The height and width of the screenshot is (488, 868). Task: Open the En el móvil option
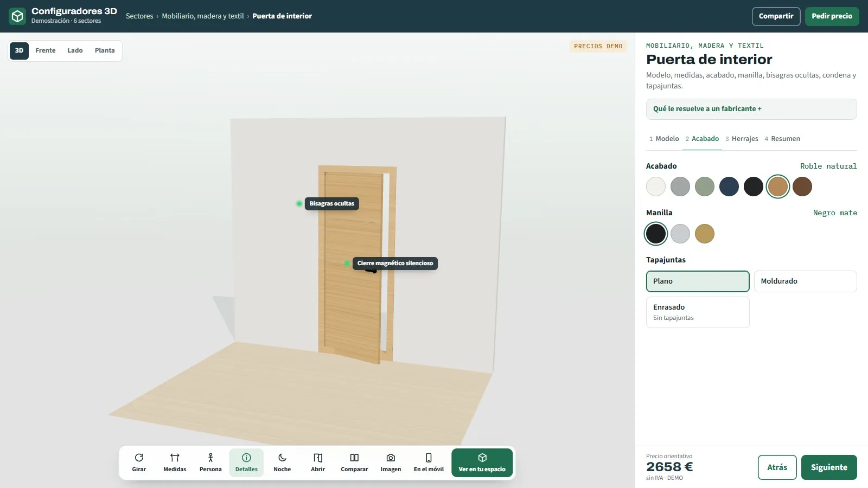coord(429,463)
